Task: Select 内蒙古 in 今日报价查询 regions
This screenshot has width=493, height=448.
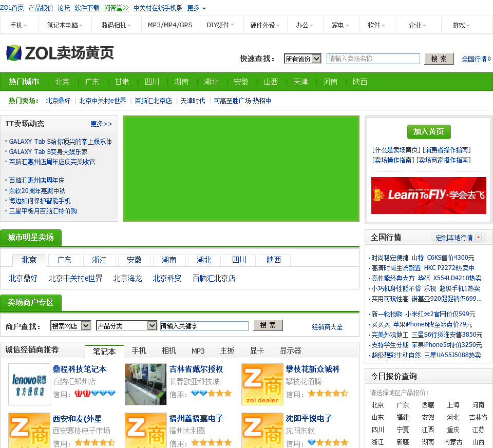Action: [x=453, y=442]
